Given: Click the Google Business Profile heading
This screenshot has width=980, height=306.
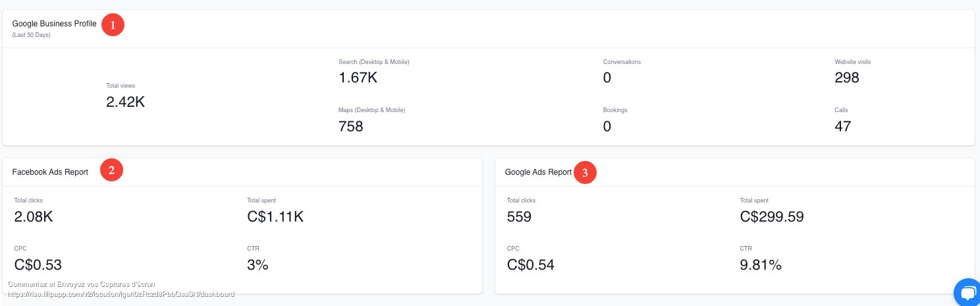Looking at the screenshot, I should pyautogui.click(x=54, y=24).
